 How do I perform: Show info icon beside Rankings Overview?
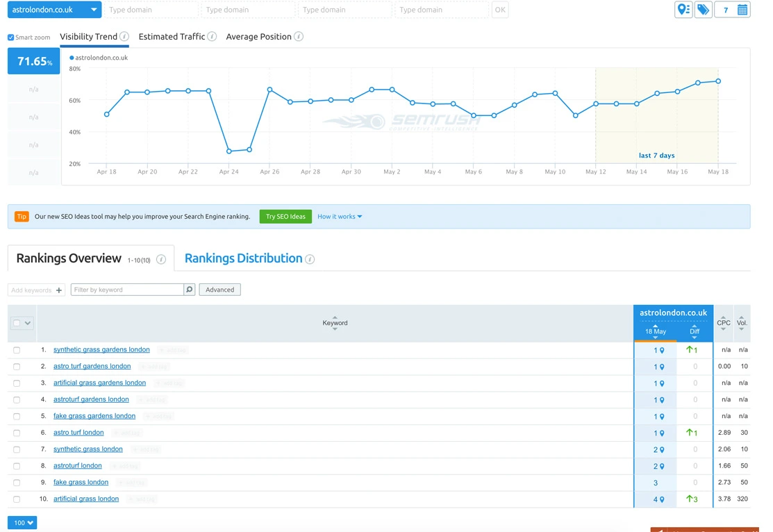[x=161, y=259]
